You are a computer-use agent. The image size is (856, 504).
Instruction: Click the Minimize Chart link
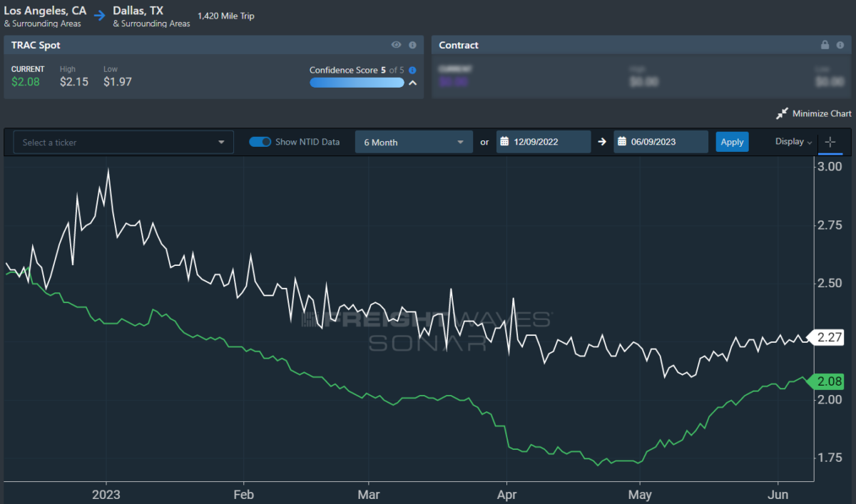click(x=822, y=113)
